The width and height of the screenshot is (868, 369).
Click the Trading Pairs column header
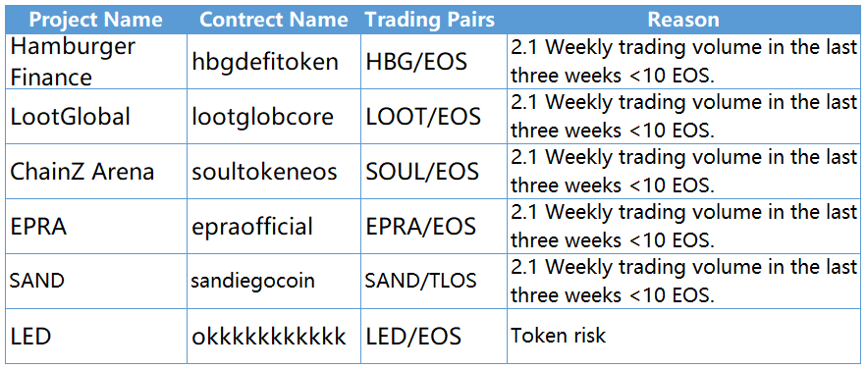coord(434,20)
